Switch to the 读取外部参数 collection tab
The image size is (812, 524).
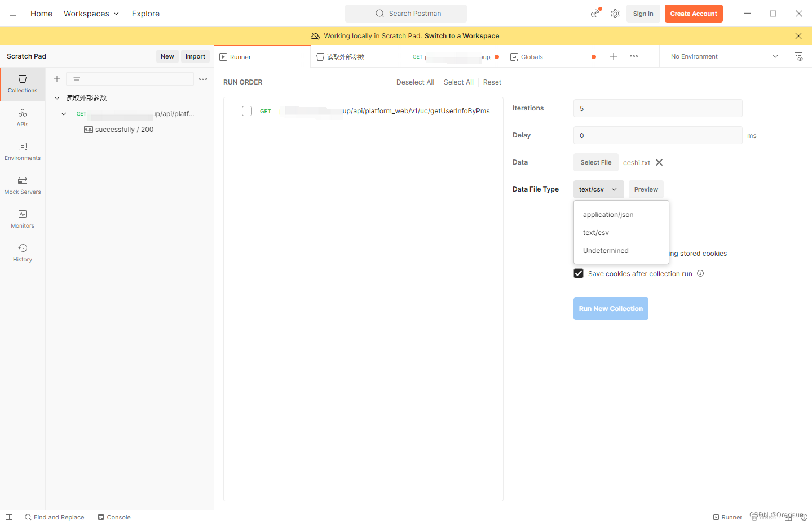pos(359,57)
